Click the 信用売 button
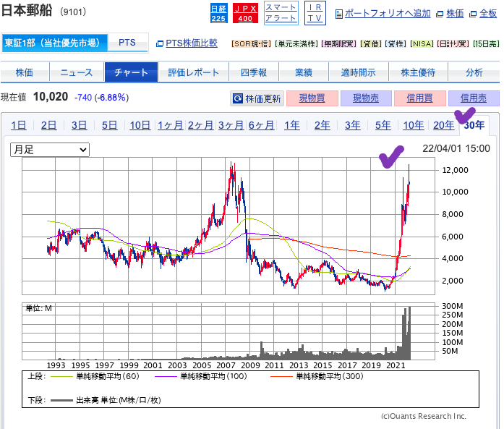 coord(474,98)
